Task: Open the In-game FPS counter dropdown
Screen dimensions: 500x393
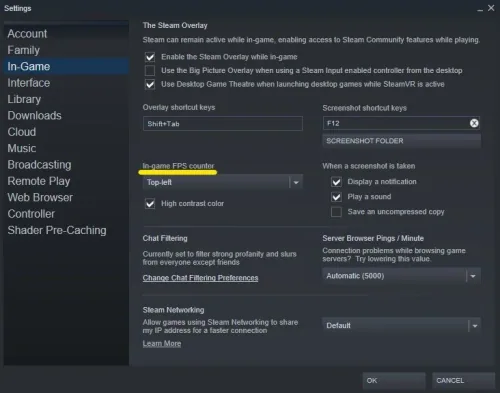Action: pyautogui.click(x=223, y=182)
